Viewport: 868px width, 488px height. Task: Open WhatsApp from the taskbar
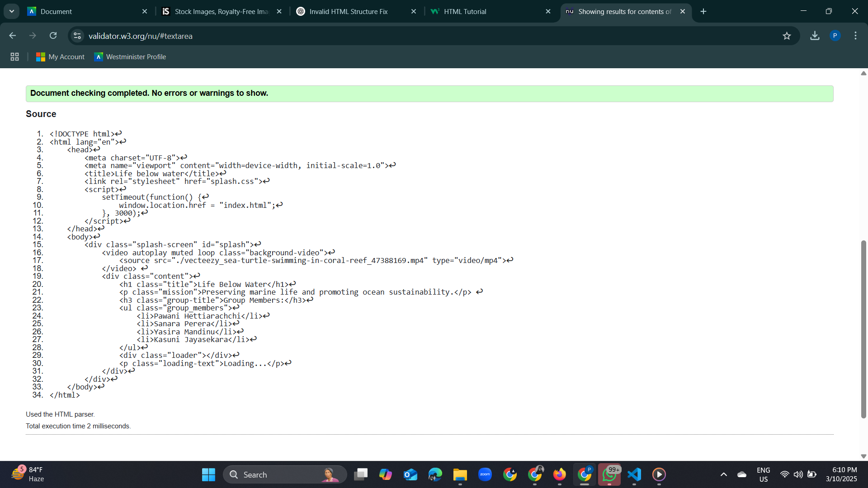coord(609,474)
